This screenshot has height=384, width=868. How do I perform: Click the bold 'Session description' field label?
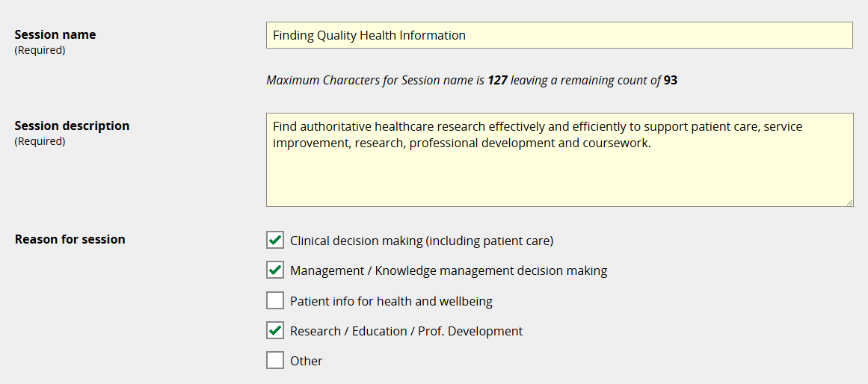pos(72,126)
